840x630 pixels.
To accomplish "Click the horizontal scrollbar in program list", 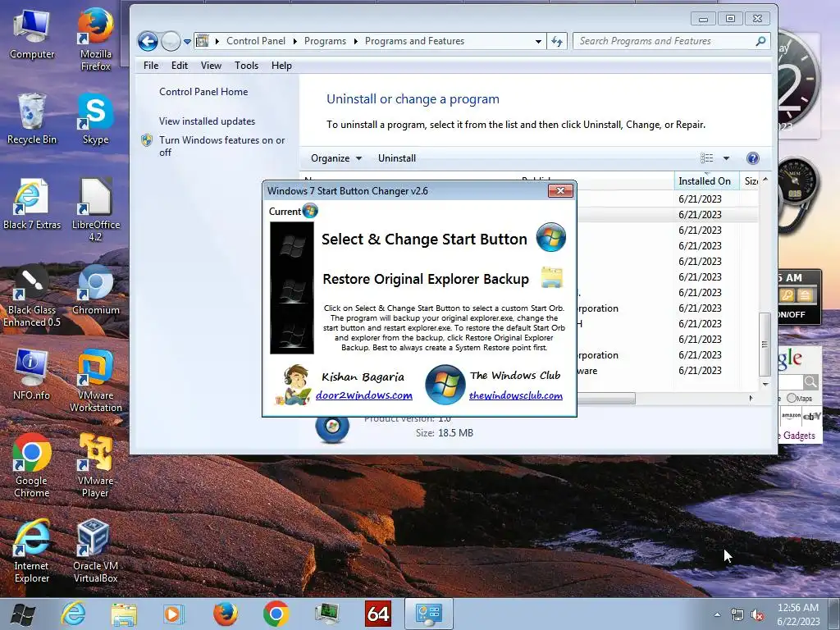I will (605, 398).
